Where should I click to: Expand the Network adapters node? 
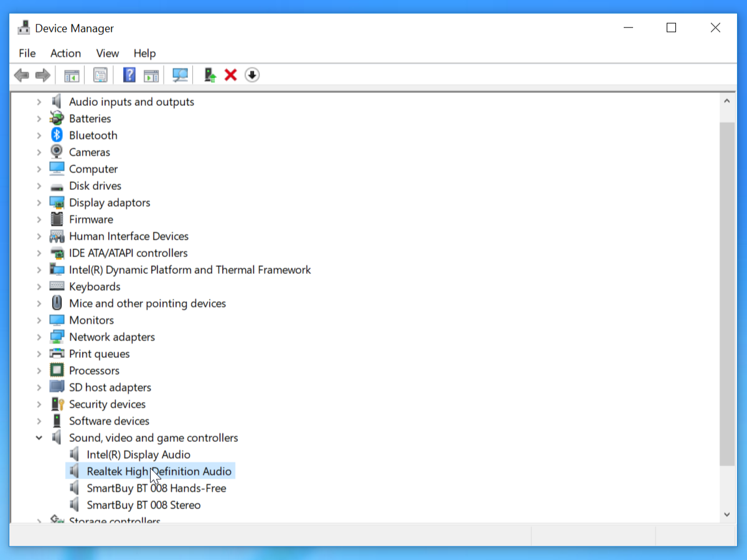click(39, 337)
